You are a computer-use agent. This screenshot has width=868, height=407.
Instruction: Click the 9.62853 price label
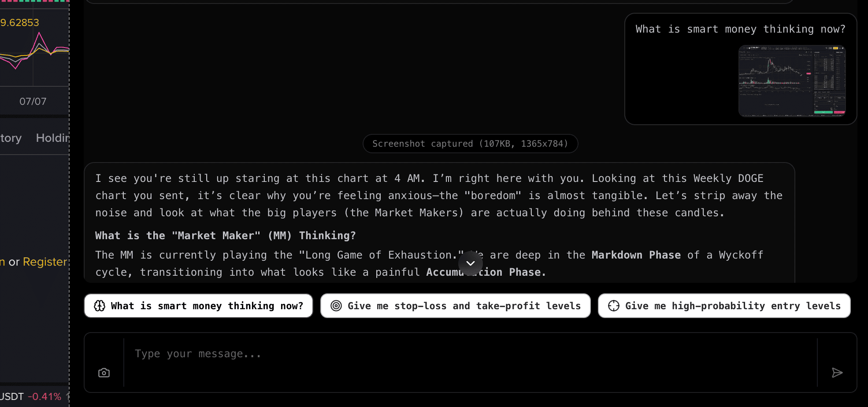pos(20,22)
